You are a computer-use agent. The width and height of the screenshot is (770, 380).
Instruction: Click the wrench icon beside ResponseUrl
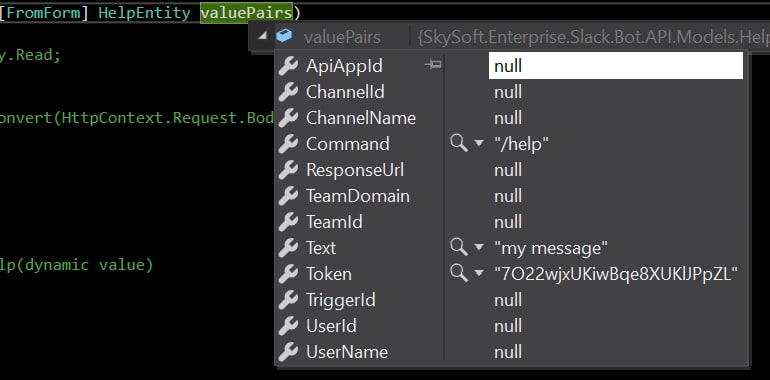pos(288,170)
